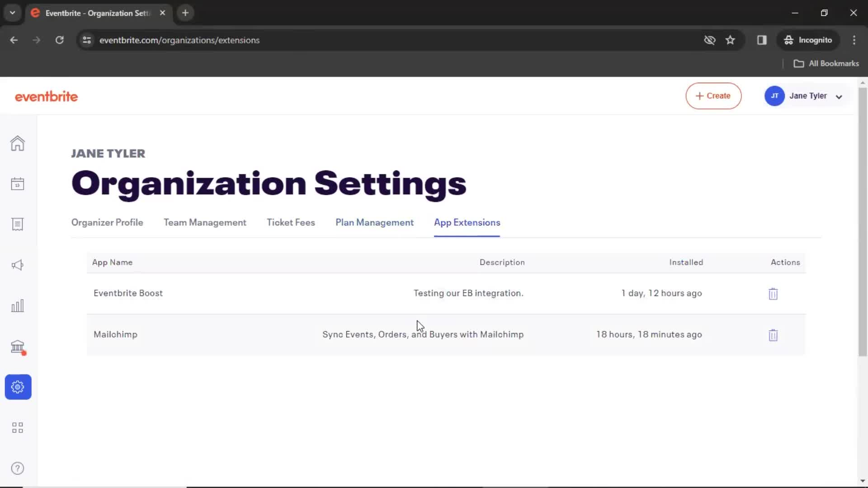Click 'Testing our EB integration.' description

[x=468, y=293]
